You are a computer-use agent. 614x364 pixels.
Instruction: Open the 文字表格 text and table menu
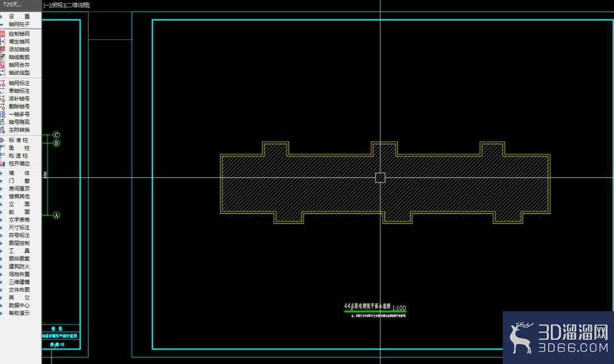pyautogui.click(x=19, y=220)
